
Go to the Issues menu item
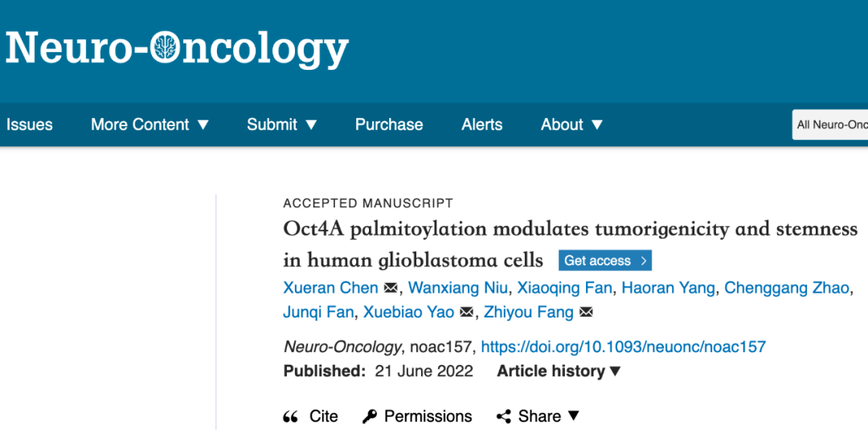[30, 125]
